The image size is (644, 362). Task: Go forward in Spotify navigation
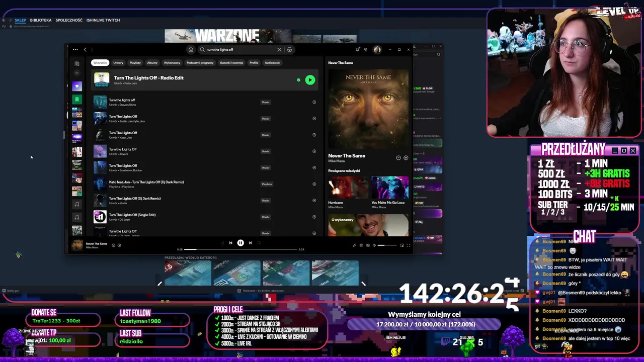click(92, 49)
